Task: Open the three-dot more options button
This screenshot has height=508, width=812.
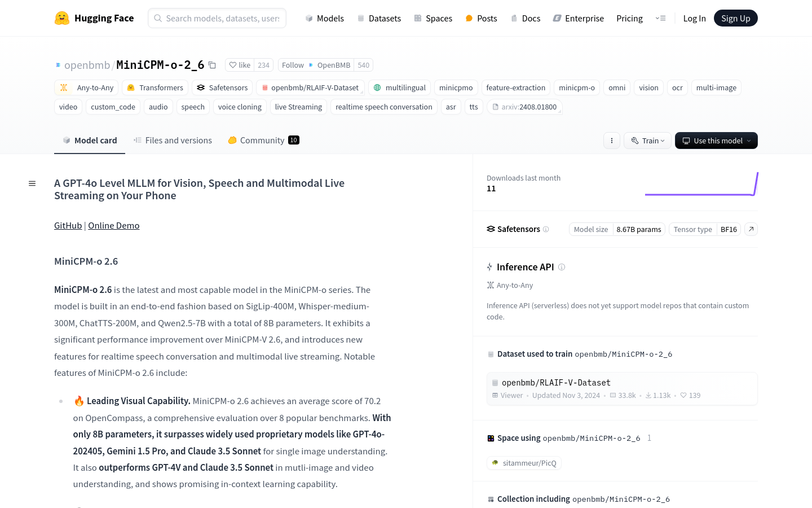Action: (x=611, y=141)
